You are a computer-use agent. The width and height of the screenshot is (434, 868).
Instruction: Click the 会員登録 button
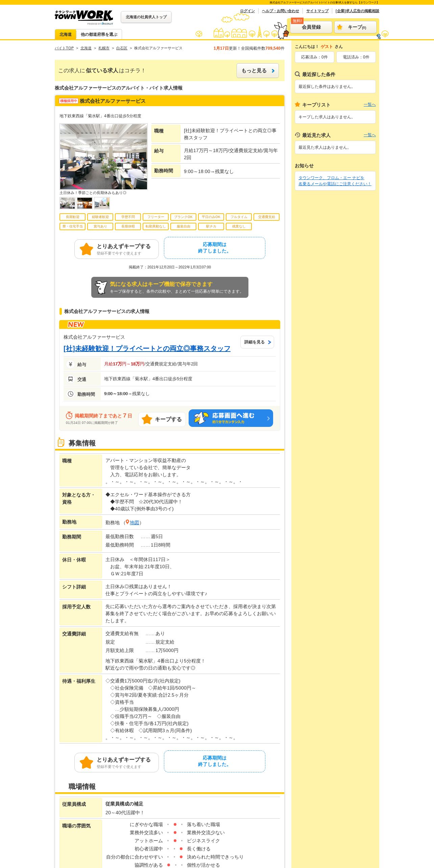[311, 27]
